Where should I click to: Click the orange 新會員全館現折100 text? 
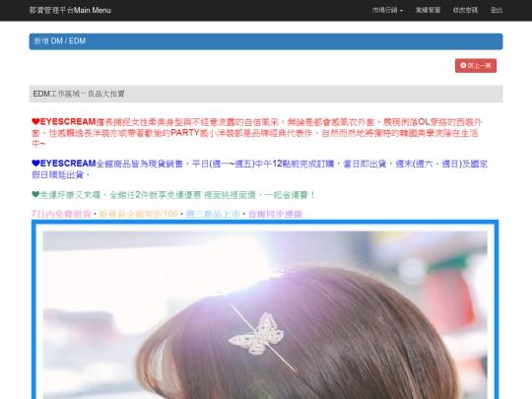[139, 214]
